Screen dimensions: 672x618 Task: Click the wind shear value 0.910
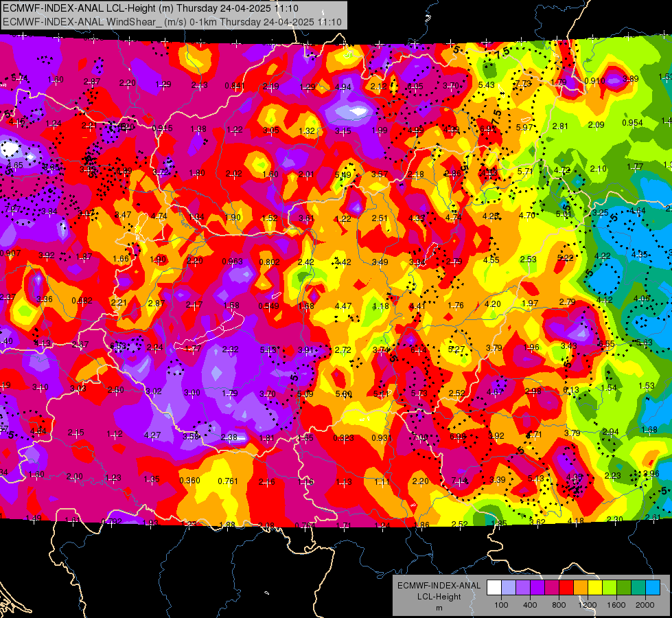coord(594,80)
